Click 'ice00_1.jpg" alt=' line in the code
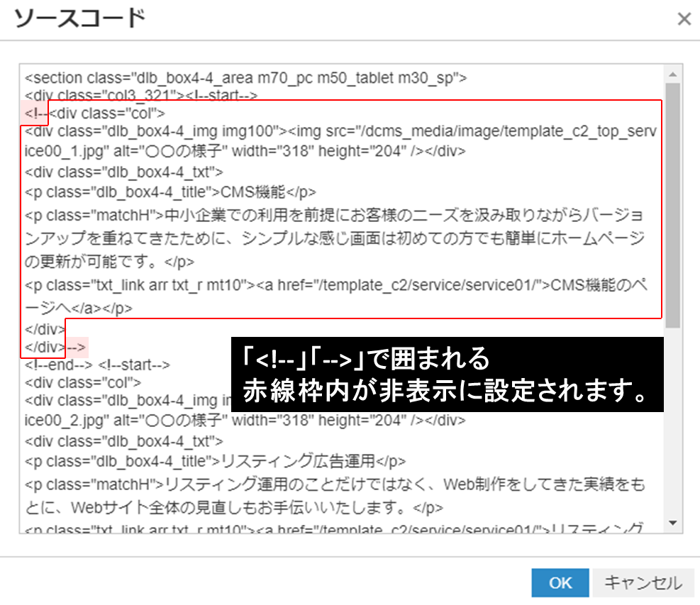The width and height of the screenshot is (700, 605). [x=245, y=151]
